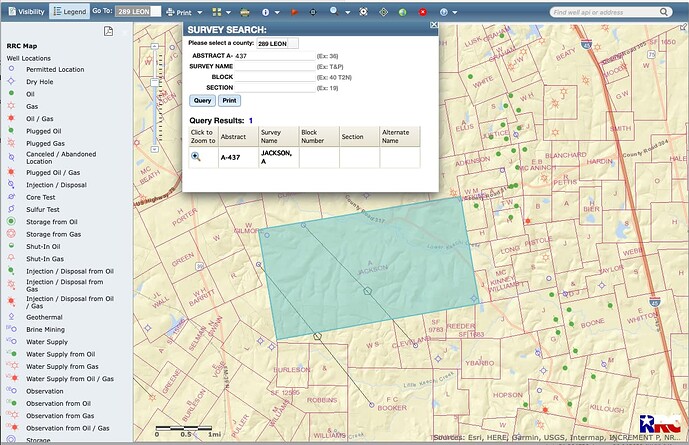The width and height of the screenshot is (689, 445).
Task: Click the Water Supply legend entry
Action: (47, 342)
